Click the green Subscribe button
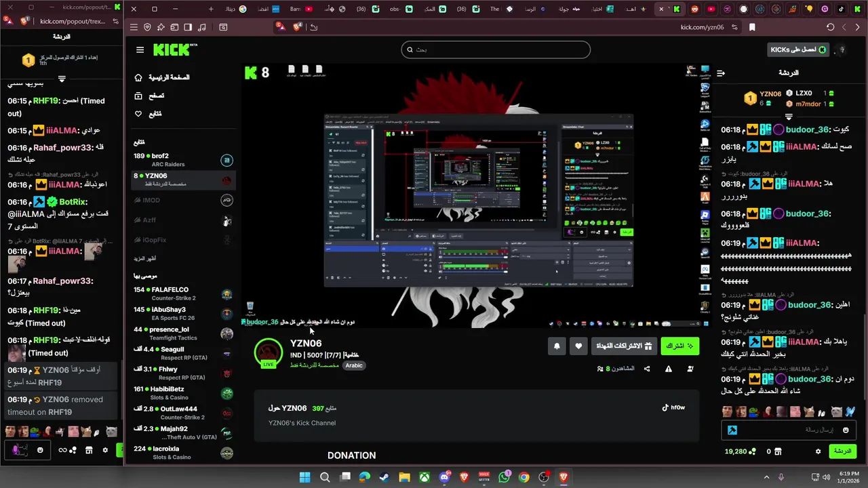 679,346
